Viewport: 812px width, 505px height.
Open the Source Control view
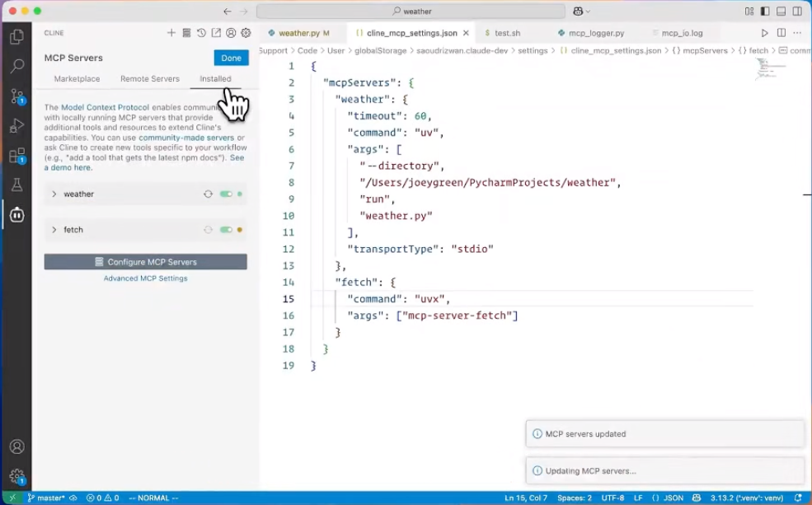pos(17,96)
